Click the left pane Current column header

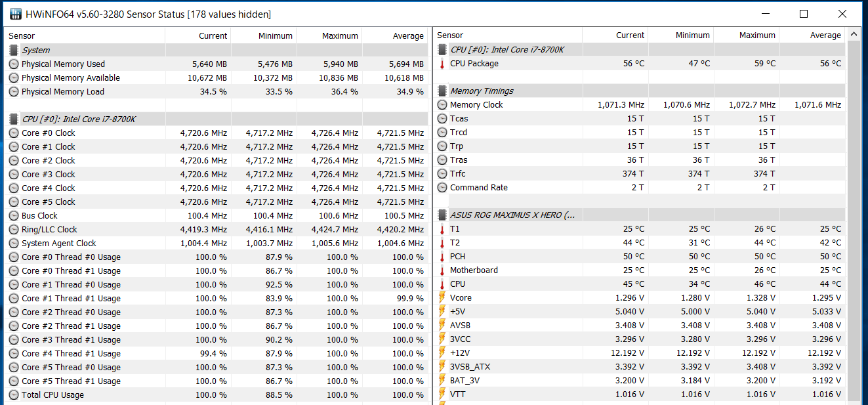click(198, 35)
